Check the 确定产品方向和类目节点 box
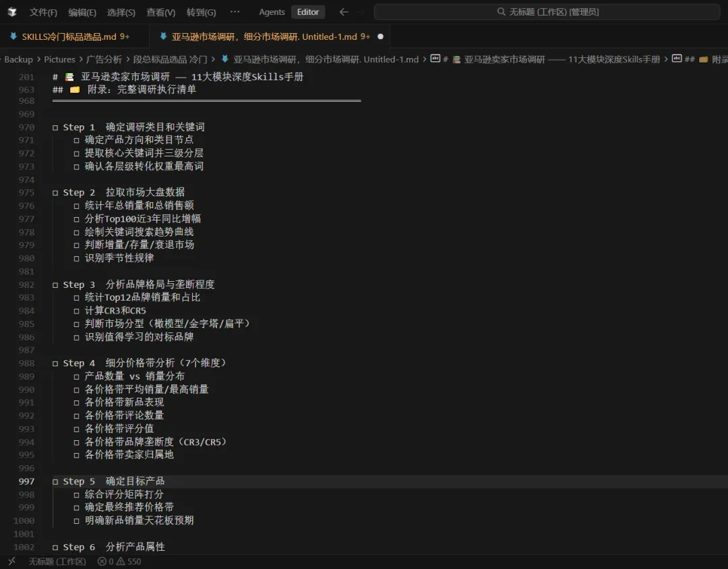Viewport: 728px width, 569px height. click(x=77, y=140)
